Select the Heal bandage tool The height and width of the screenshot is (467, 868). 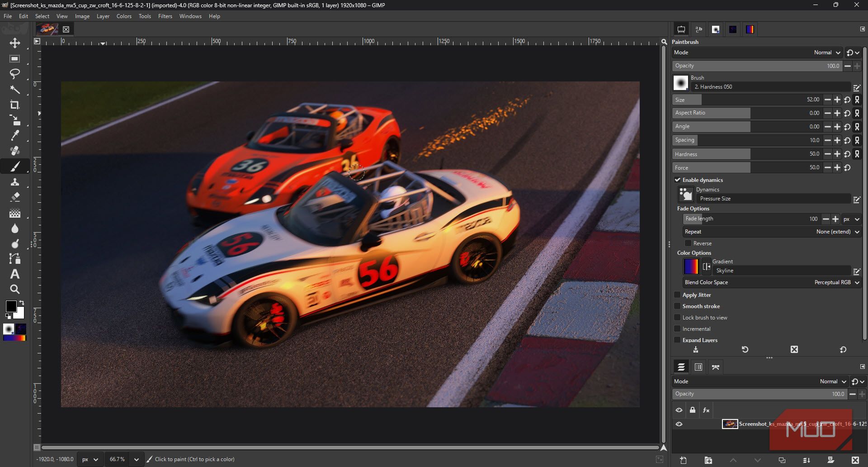15,151
